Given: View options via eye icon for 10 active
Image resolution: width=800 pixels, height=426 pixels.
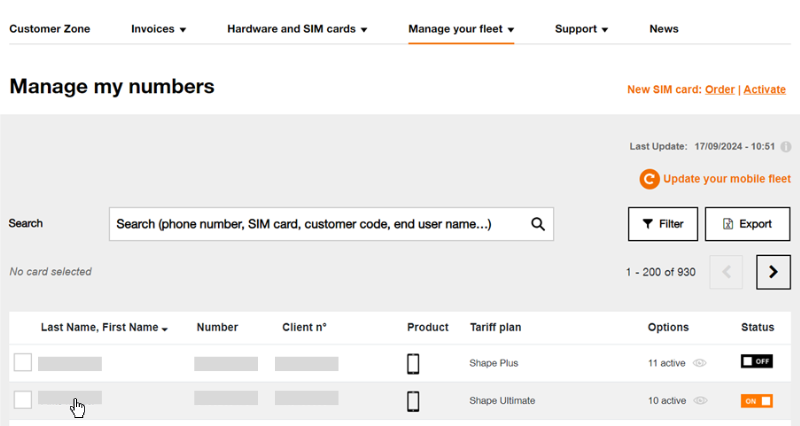Looking at the screenshot, I should click(x=701, y=400).
